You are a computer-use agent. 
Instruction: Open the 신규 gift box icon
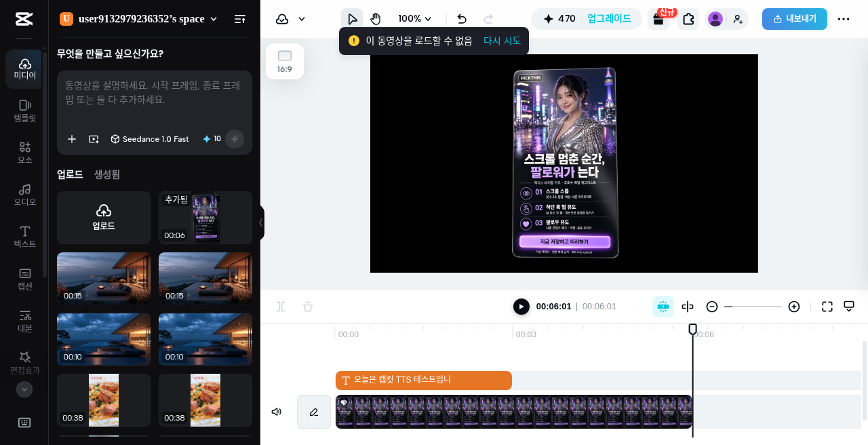658,19
